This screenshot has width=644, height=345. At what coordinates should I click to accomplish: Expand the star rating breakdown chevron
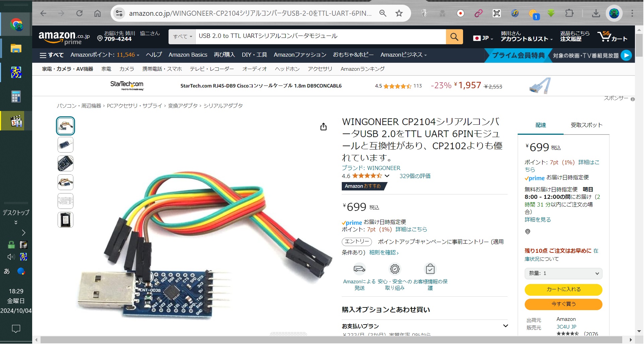point(387,176)
